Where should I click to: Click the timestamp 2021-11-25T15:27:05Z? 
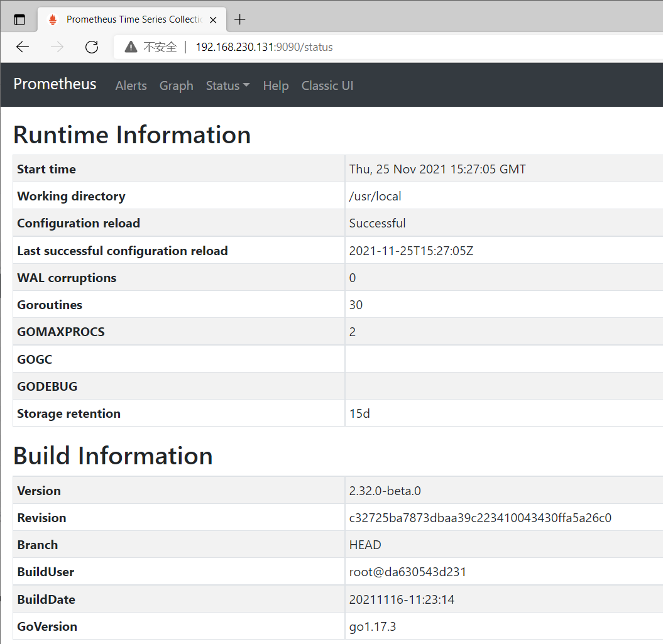(x=411, y=251)
